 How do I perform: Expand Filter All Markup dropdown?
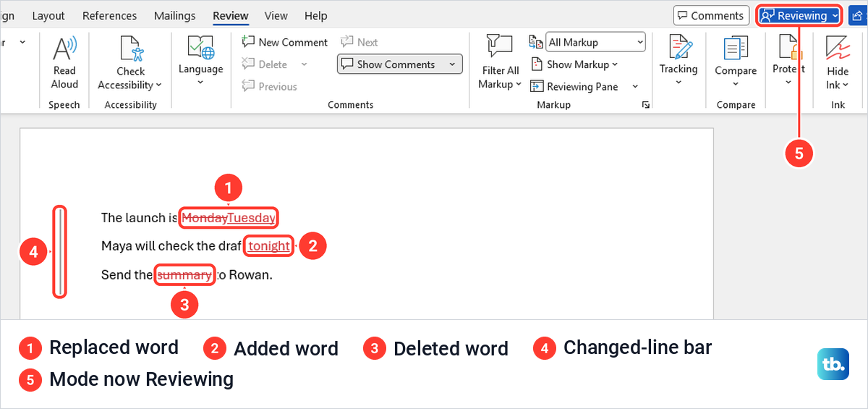[x=519, y=85]
